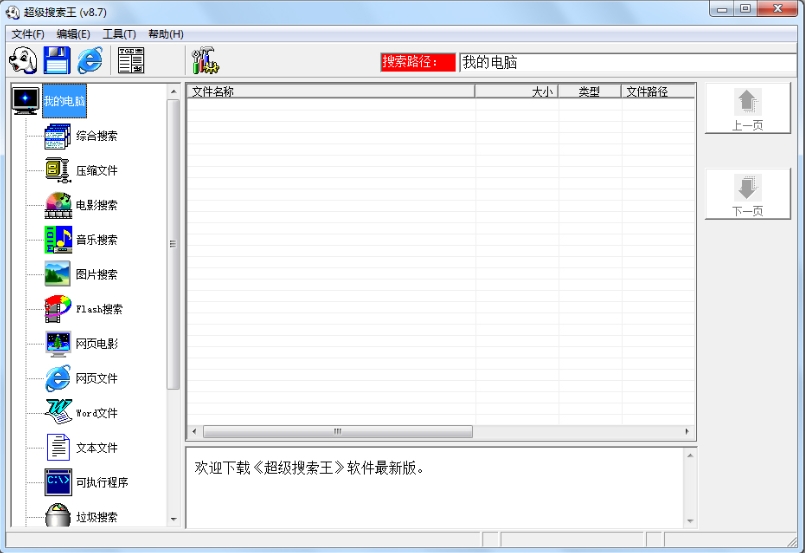Open the Internet Explorer toolbar icon
The width and height of the screenshot is (805, 553).
[x=90, y=61]
